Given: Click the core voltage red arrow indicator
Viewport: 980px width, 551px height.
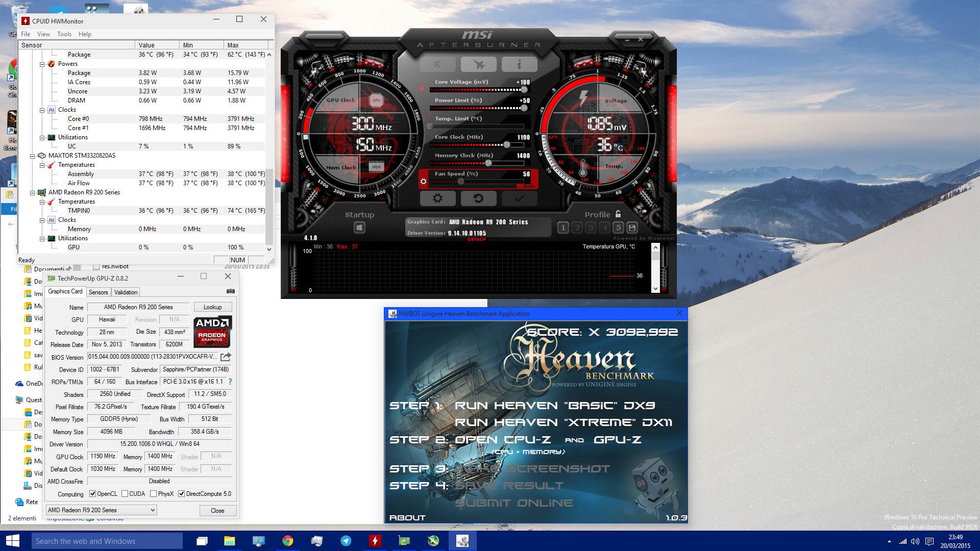Looking at the screenshot, I should click(422, 89).
